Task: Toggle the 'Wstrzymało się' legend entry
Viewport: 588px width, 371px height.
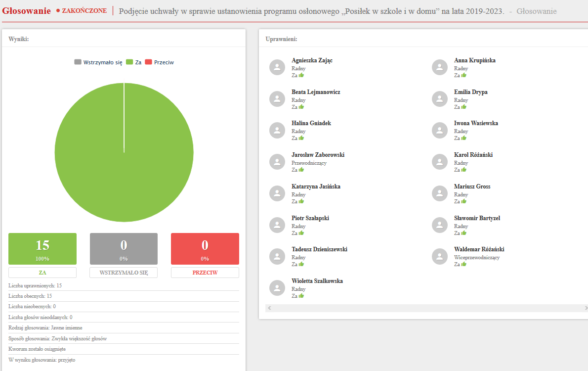Action: click(x=98, y=62)
